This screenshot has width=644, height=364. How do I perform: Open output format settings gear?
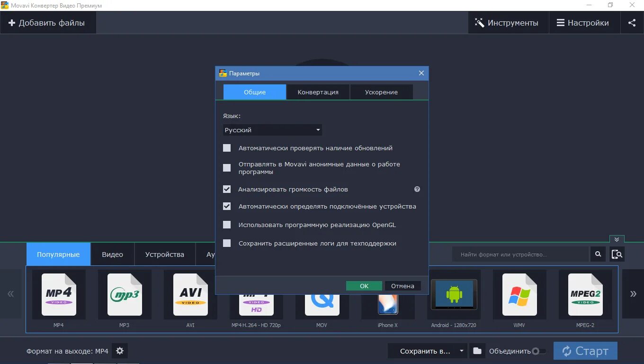(x=120, y=351)
